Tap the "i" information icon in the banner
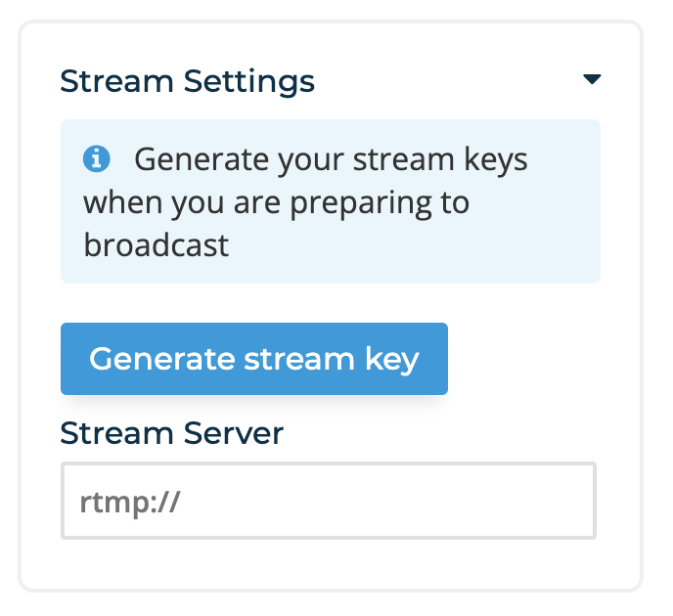673x616 pixels. tap(96, 158)
